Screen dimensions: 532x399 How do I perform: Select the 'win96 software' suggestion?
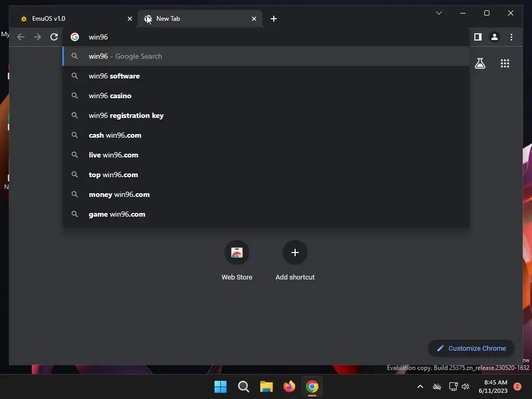pos(267,76)
